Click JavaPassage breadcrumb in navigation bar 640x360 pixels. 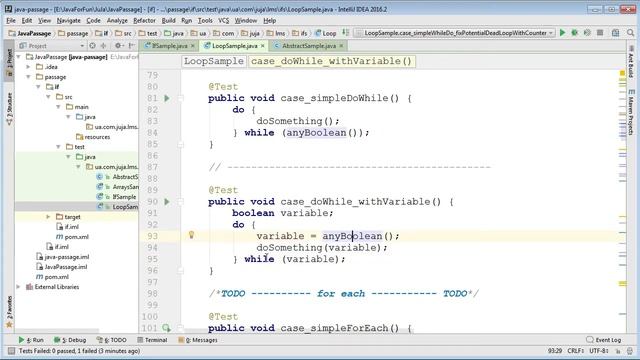click(x=31, y=33)
